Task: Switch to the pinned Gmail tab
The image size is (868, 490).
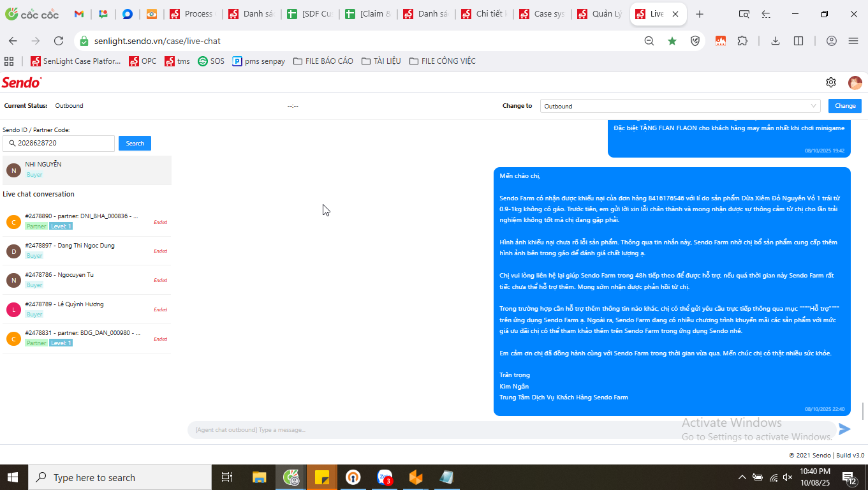Action: 78,14
